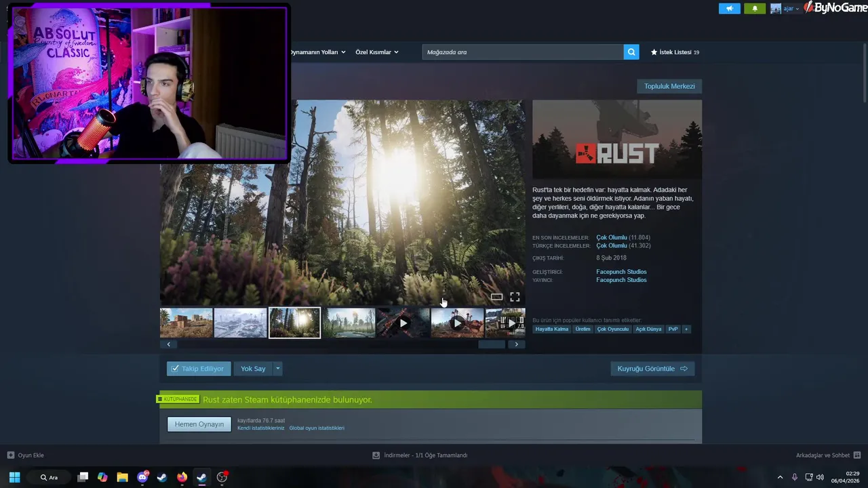Open the Windows Start menu
Image resolution: width=868 pixels, height=488 pixels.
pyautogui.click(x=14, y=477)
